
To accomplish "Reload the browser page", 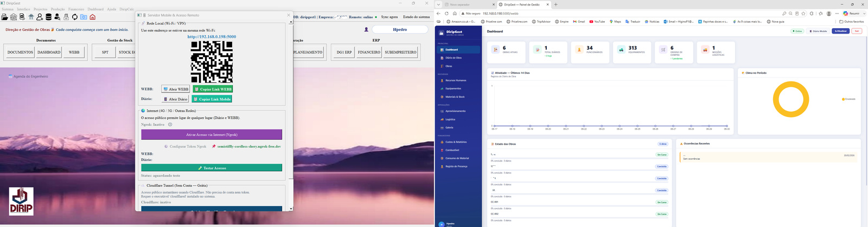I will coord(446,13).
